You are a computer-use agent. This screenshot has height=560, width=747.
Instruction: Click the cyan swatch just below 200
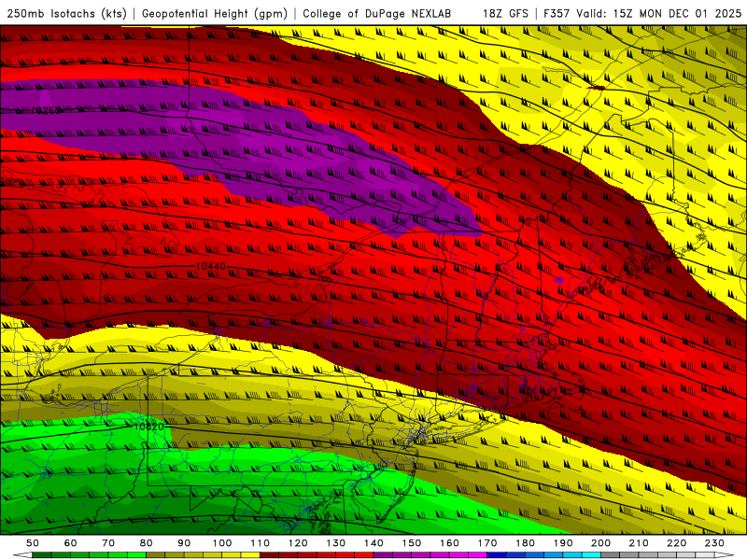[591, 555]
